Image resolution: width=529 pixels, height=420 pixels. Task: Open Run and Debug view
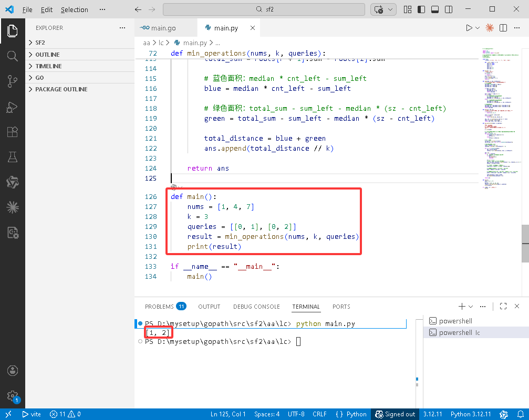click(13, 107)
